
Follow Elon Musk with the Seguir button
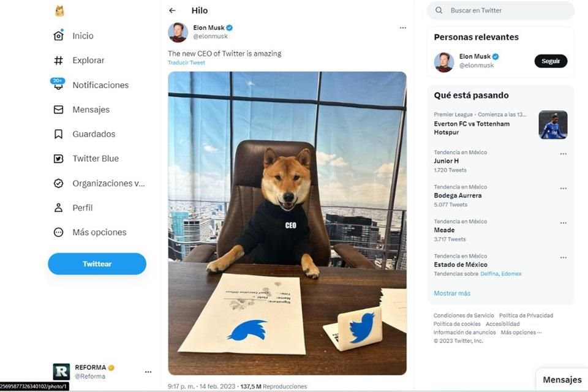pos(549,61)
